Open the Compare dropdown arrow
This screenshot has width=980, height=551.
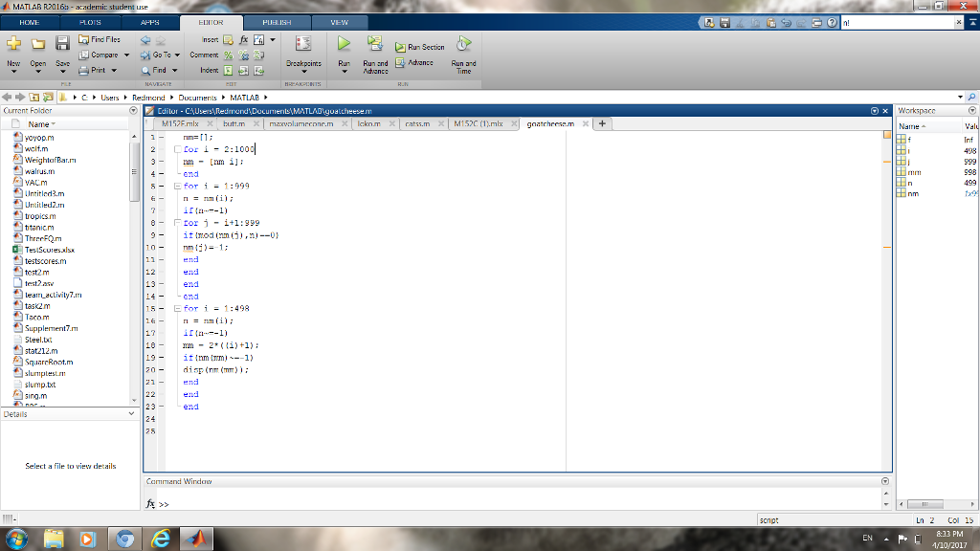click(127, 55)
